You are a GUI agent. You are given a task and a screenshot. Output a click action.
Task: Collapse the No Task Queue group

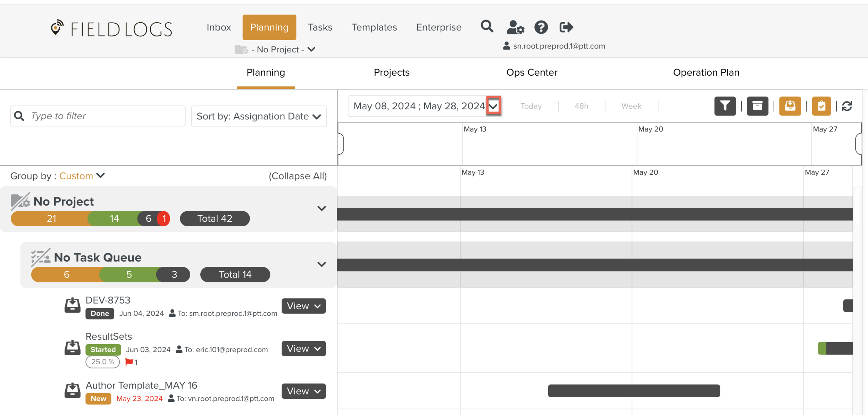(x=322, y=264)
